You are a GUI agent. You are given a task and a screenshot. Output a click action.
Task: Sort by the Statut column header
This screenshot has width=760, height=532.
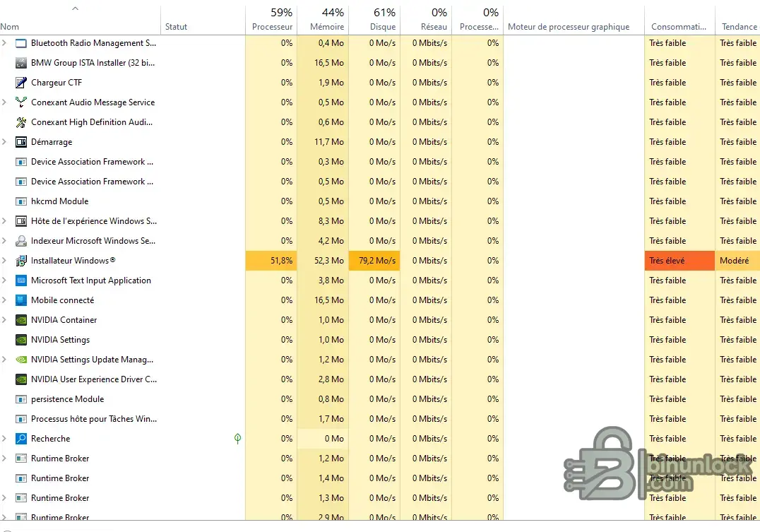(203, 19)
